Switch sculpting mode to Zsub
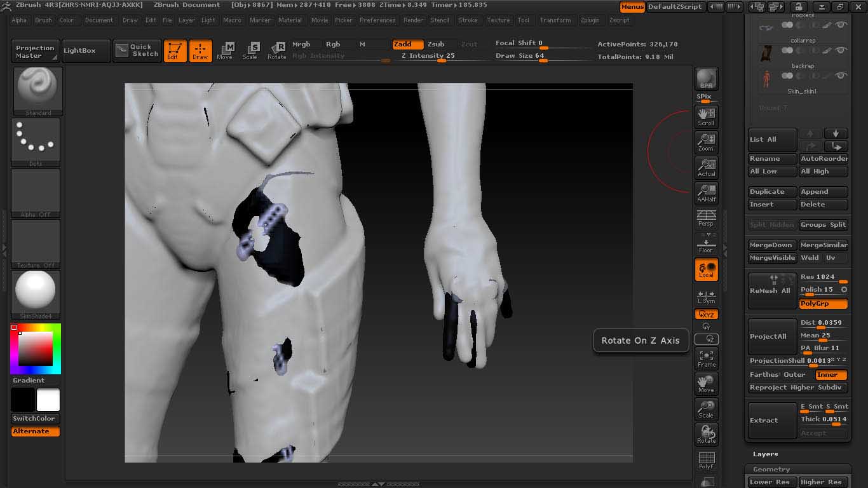This screenshot has height=488, width=868. (x=435, y=44)
